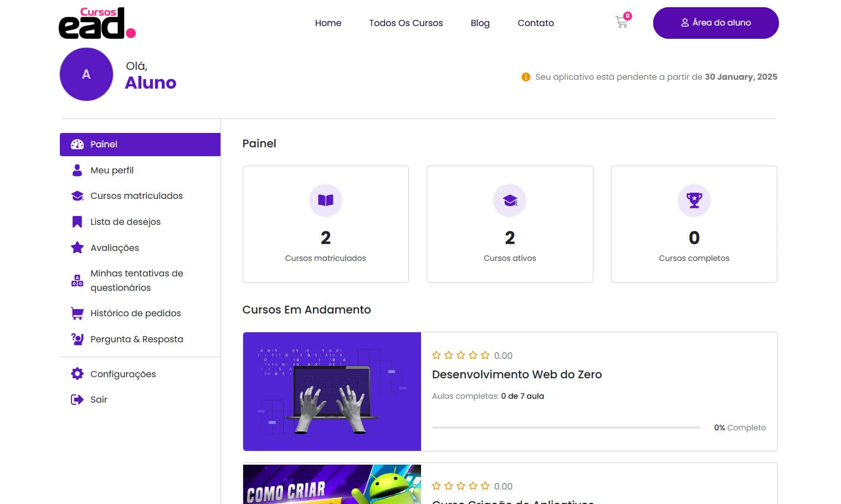
Task: Click the shopping cart icon in header
Action: click(x=622, y=22)
